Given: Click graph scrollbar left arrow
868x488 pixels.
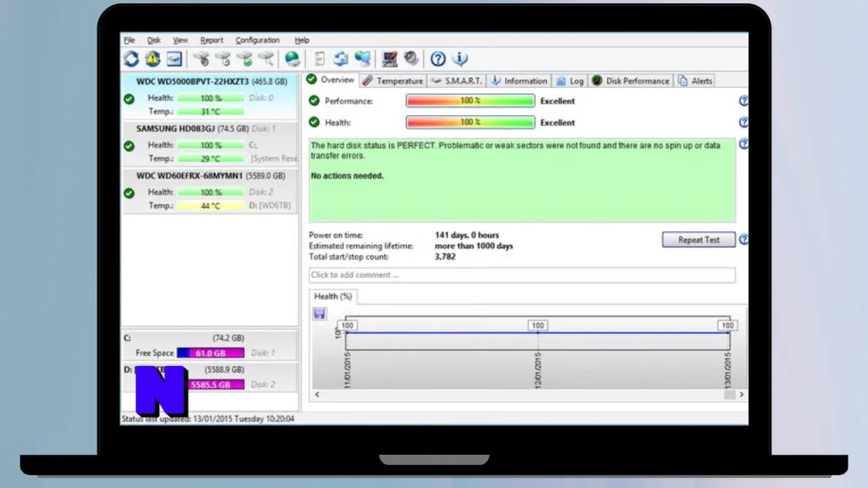Looking at the screenshot, I should click(317, 395).
